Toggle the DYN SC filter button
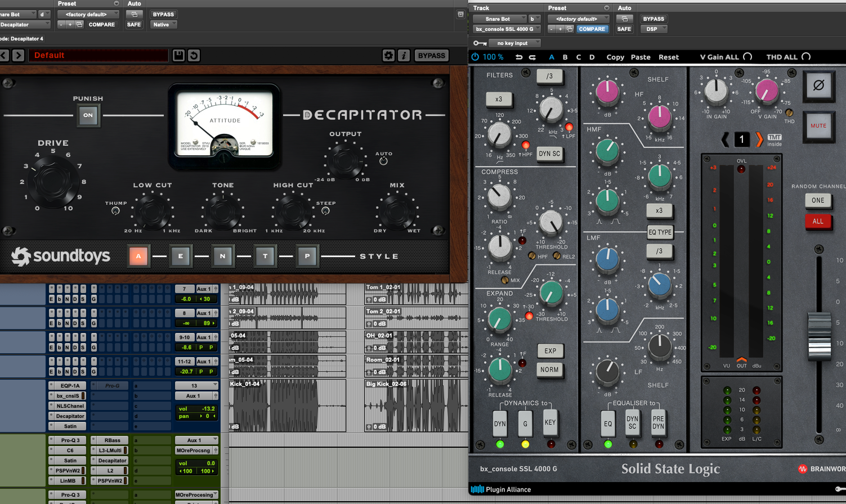 pos(549,154)
